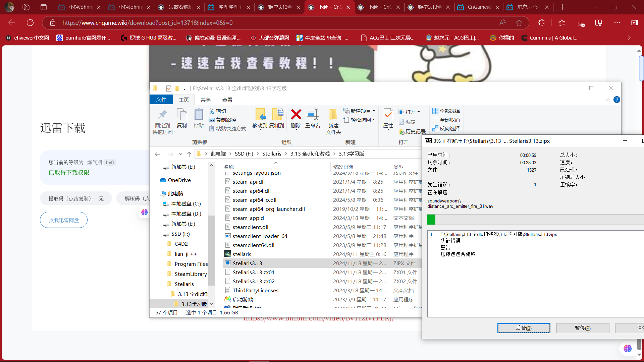
Task: Open the Share (共享) ribbon tab
Action: click(205, 100)
